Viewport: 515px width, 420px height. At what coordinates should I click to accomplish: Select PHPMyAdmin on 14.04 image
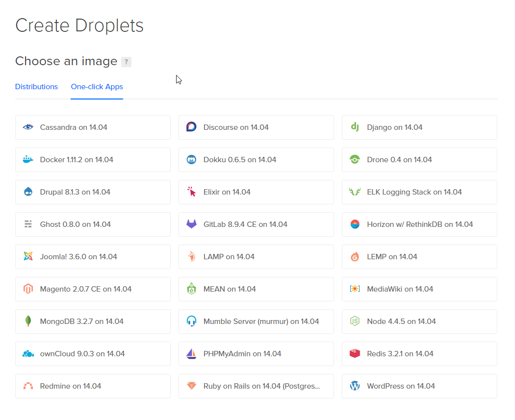pos(256,354)
